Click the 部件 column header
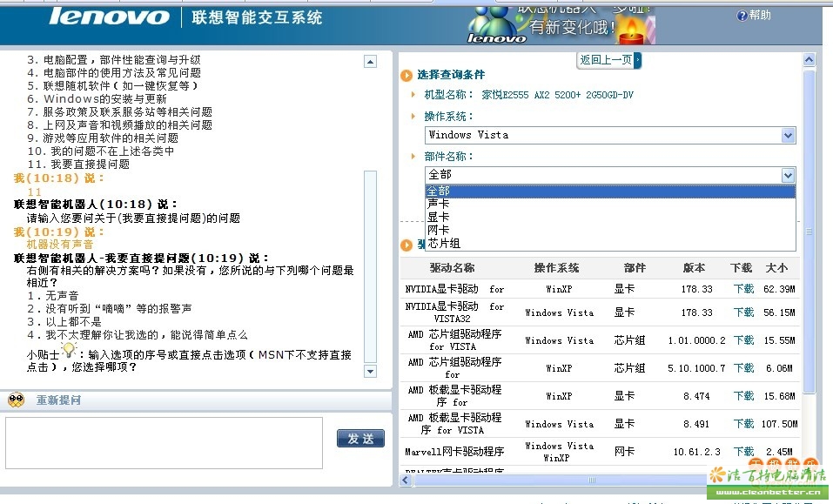 click(x=635, y=268)
